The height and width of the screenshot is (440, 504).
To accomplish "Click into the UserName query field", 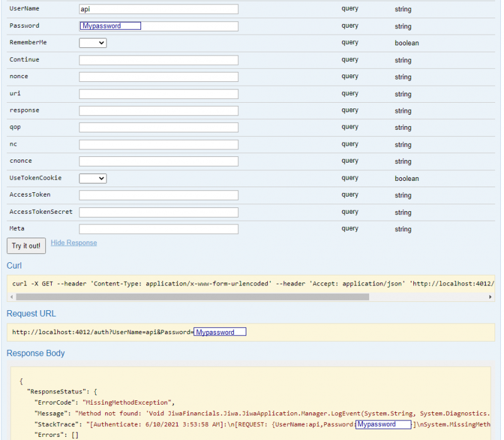I will 157,9.
